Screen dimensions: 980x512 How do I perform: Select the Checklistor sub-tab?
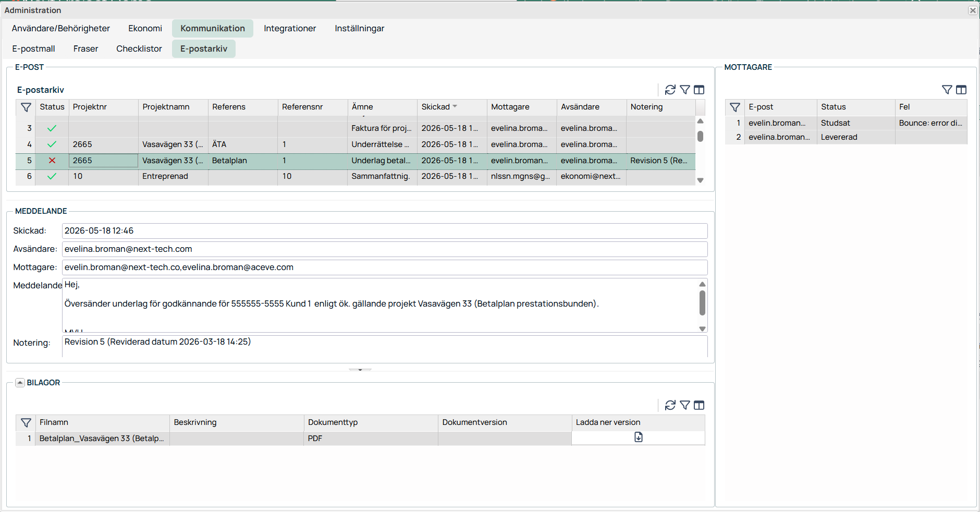(x=139, y=48)
